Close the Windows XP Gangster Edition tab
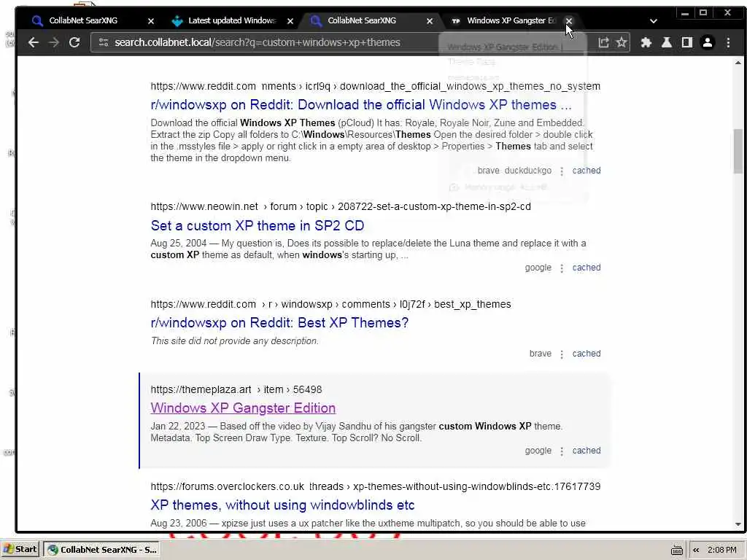This screenshot has height=560, width=747. pos(569,21)
